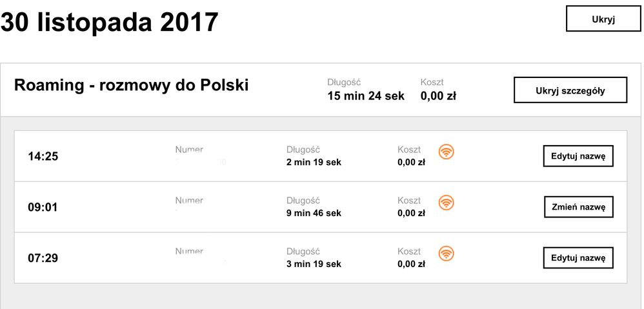Click the Roaming - rozmowy do Polski title

click(131, 85)
